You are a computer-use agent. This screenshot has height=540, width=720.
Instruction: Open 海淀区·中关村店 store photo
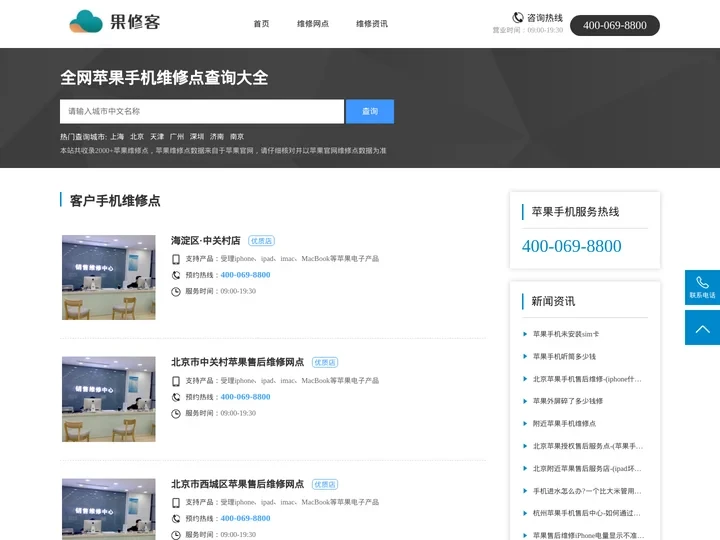[109, 277]
